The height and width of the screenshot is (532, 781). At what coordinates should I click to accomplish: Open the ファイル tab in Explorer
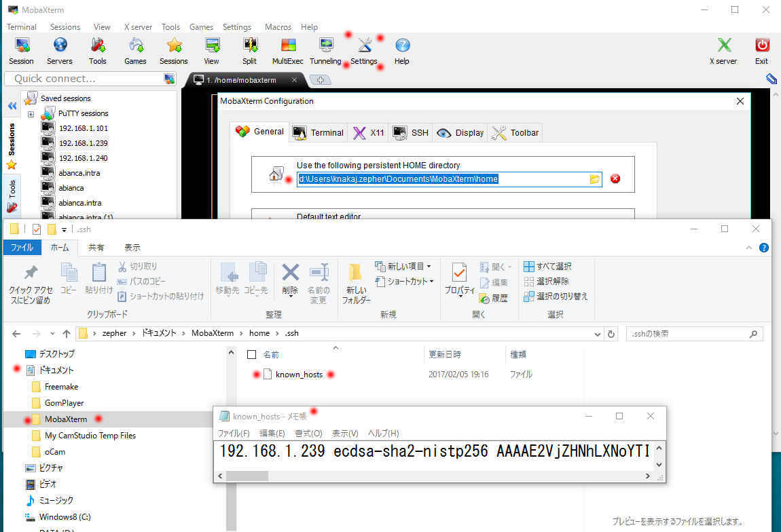[22, 247]
